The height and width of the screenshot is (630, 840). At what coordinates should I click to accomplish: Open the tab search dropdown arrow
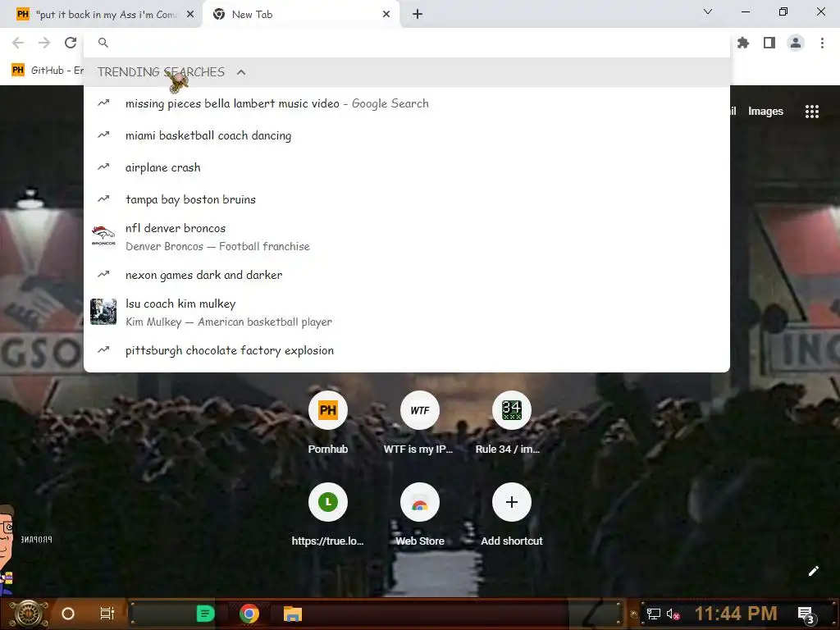click(708, 11)
